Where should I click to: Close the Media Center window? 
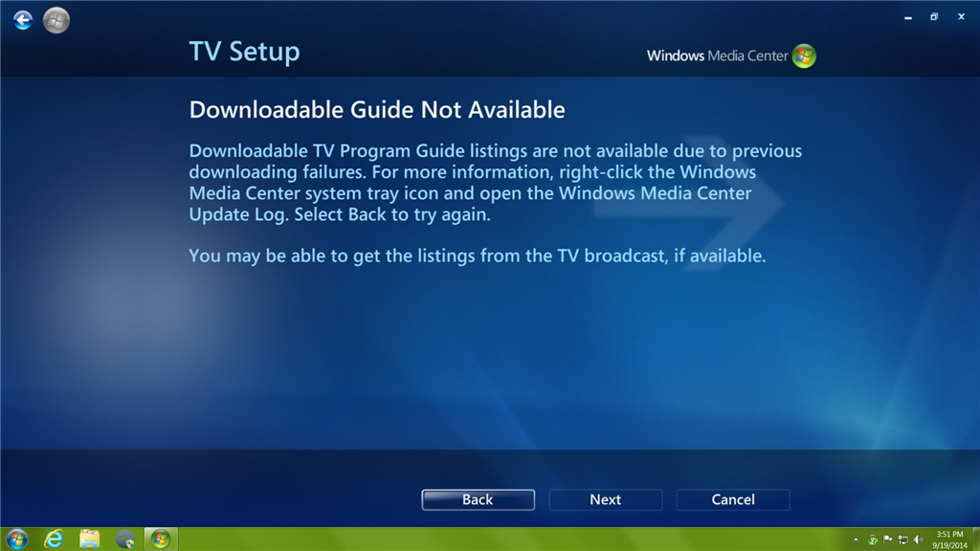[961, 17]
